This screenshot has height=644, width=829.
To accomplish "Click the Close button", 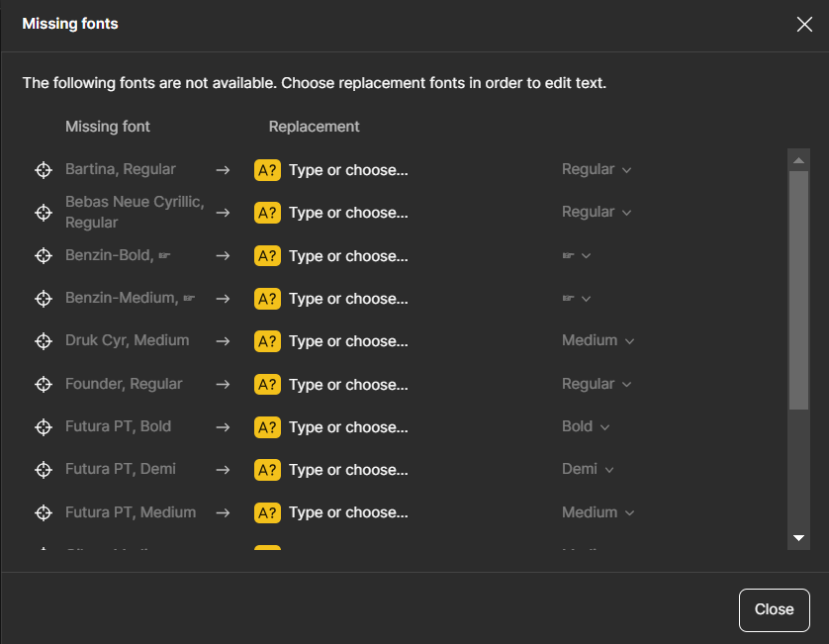I will tap(774, 609).
